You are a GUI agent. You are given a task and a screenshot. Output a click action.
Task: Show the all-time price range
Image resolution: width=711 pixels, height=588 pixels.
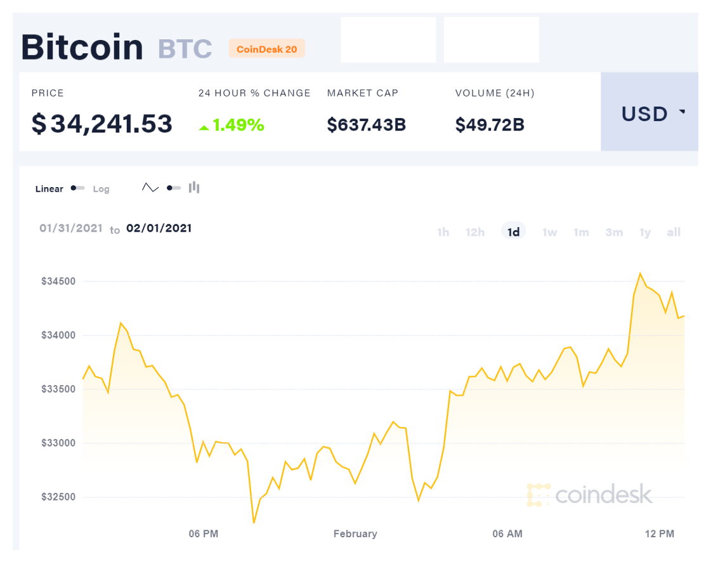(x=674, y=232)
